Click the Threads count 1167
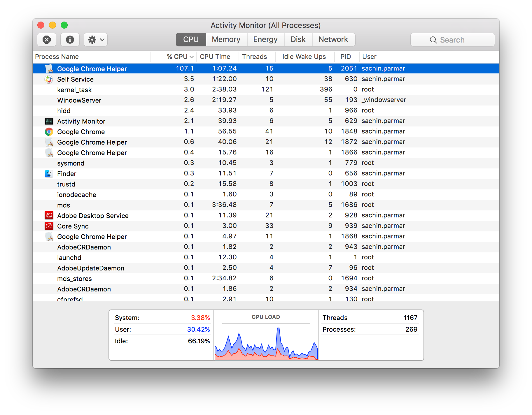This screenshot has height=415, width=532. pos(410,318)
